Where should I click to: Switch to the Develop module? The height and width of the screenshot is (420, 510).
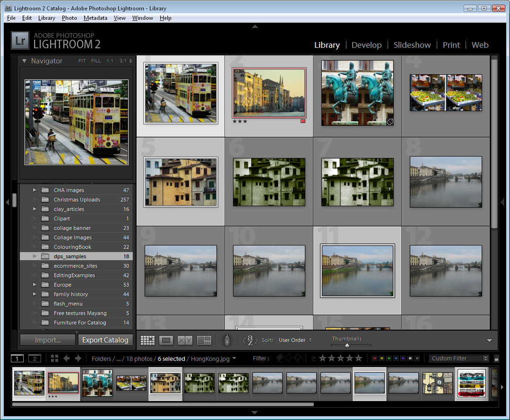pos(367,45)
